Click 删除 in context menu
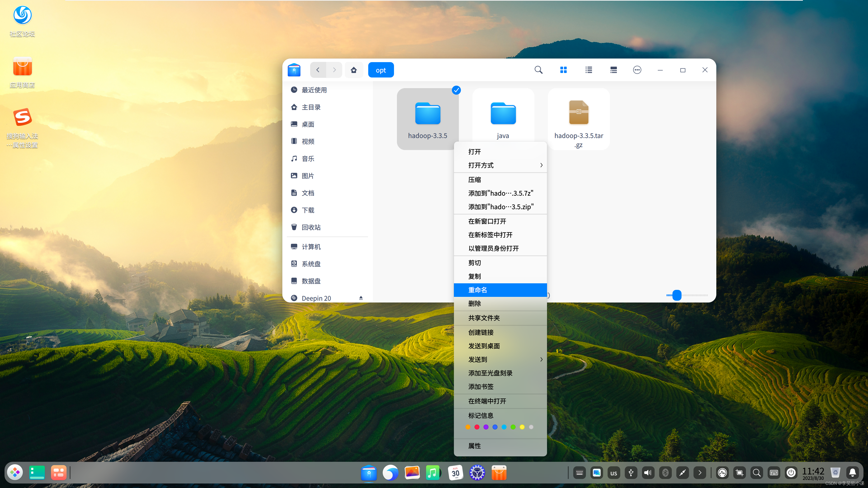 (500, 304)
